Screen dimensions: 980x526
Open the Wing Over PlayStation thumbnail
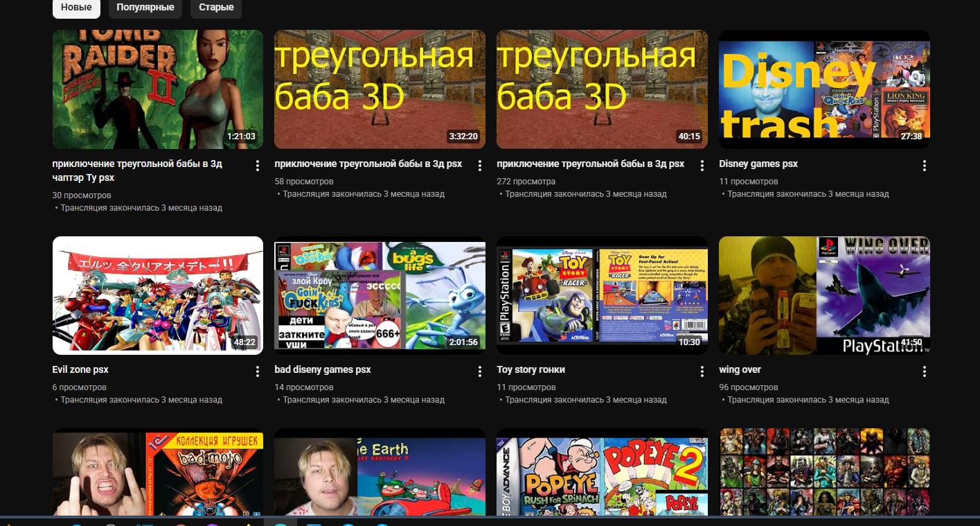coord(824,296)
